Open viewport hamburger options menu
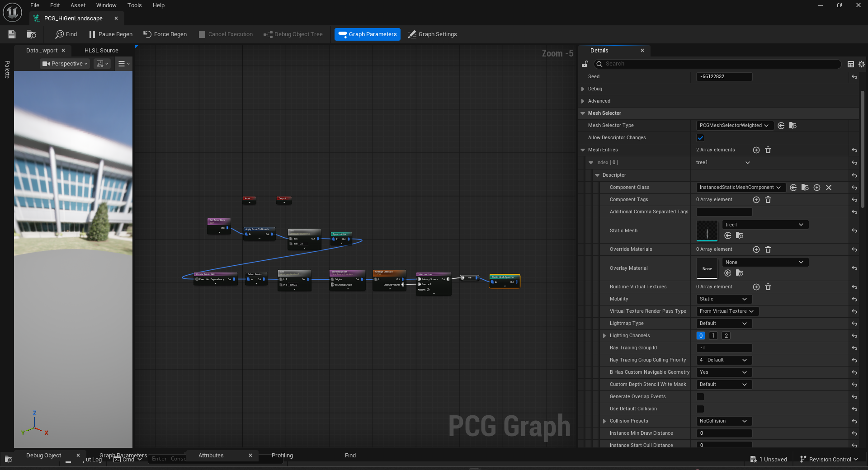Screen dimensions: 868x470 [123, 64]
